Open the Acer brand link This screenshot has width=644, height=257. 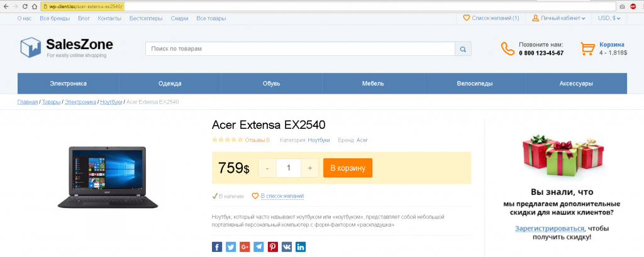tap(362, 140)
